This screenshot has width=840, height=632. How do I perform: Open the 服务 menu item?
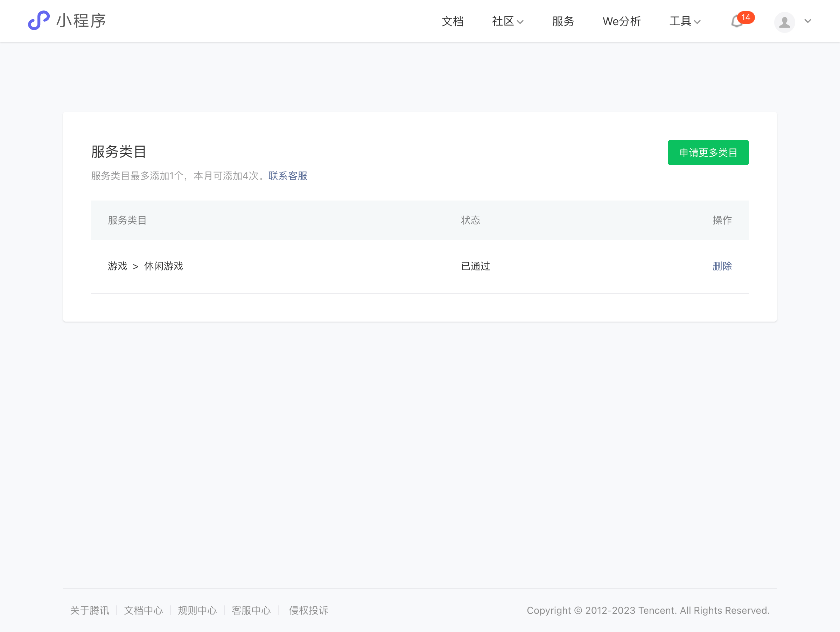click(x=563, y=21)
